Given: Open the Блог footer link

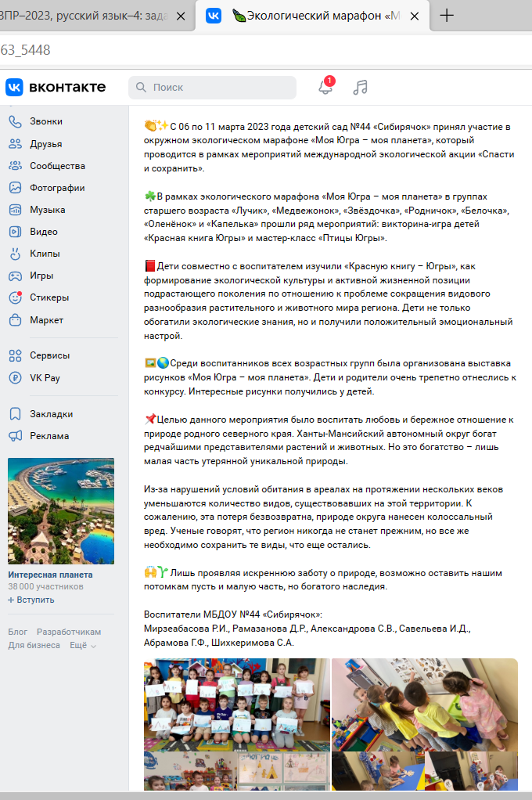Looking at the screenshot, I should (18, 632).
